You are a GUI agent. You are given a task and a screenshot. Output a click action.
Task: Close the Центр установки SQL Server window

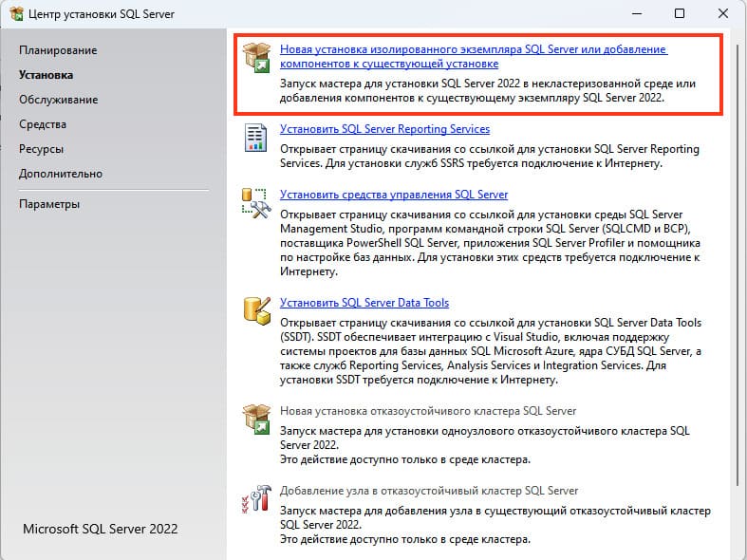click(x=722, y=14)
